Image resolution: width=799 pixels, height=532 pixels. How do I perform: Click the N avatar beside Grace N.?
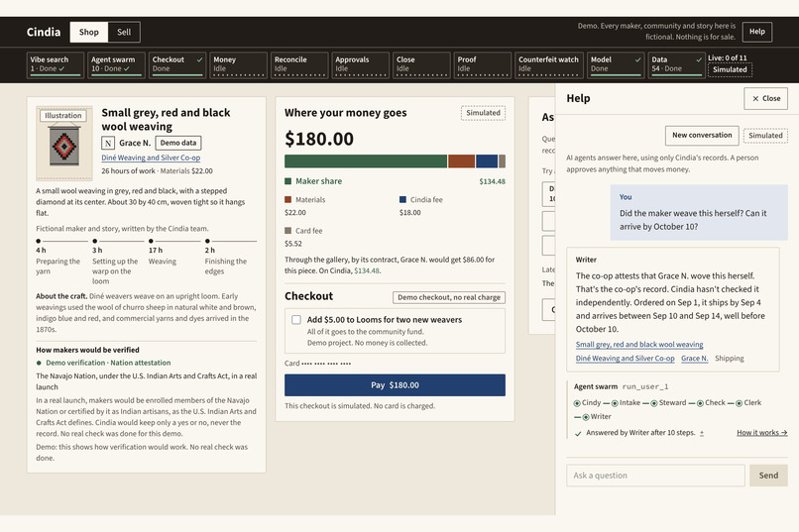pyautogui.click(x=108, y=143)
